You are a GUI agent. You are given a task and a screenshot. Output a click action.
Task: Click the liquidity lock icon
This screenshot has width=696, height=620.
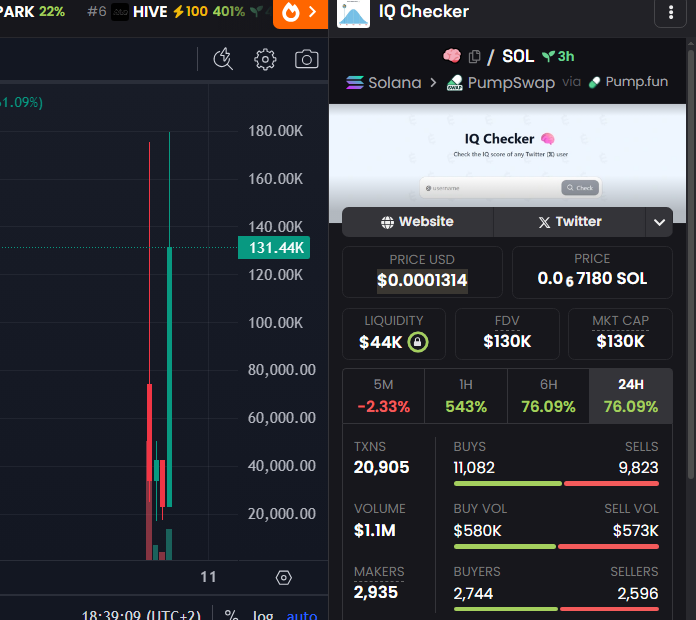[x=419, y=342]
